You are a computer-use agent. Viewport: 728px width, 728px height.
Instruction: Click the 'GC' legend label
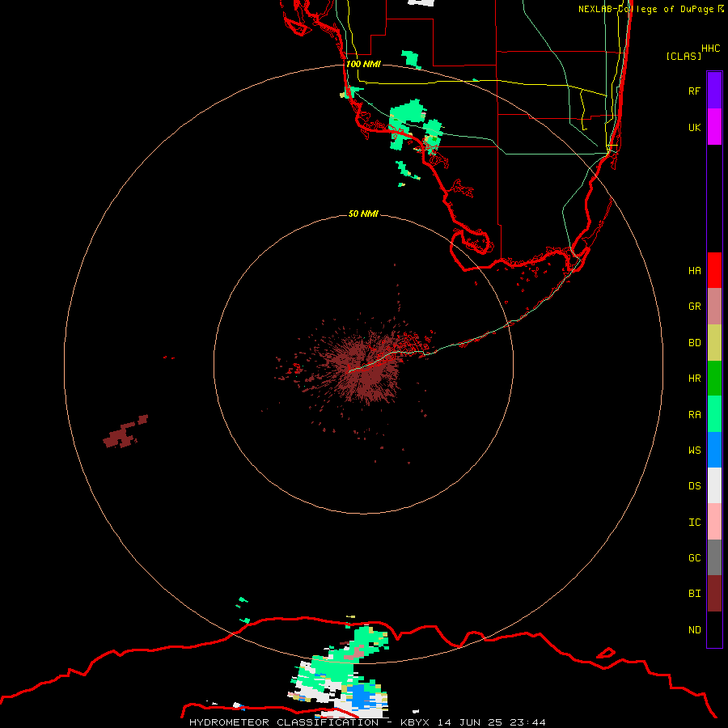[694, 558]
